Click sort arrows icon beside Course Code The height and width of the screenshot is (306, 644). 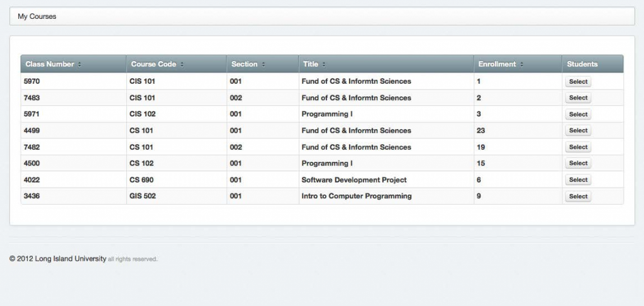182,64
